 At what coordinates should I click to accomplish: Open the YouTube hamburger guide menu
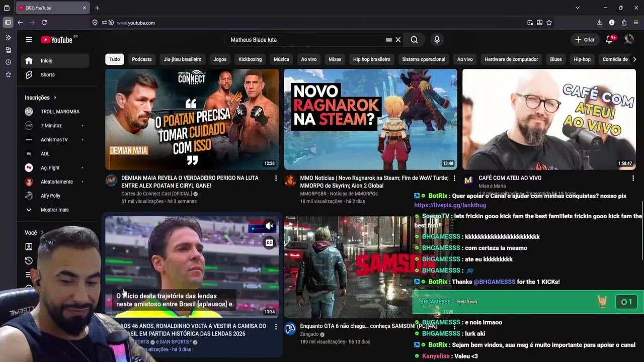[29, 40]
